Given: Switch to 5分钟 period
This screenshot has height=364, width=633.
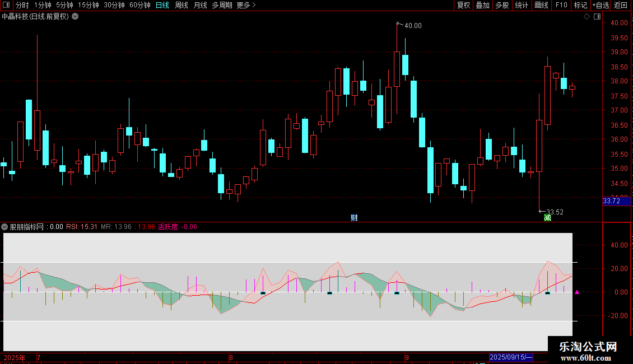Looking at the screenshot, I should pyautogui.click(x=64, y=5).
